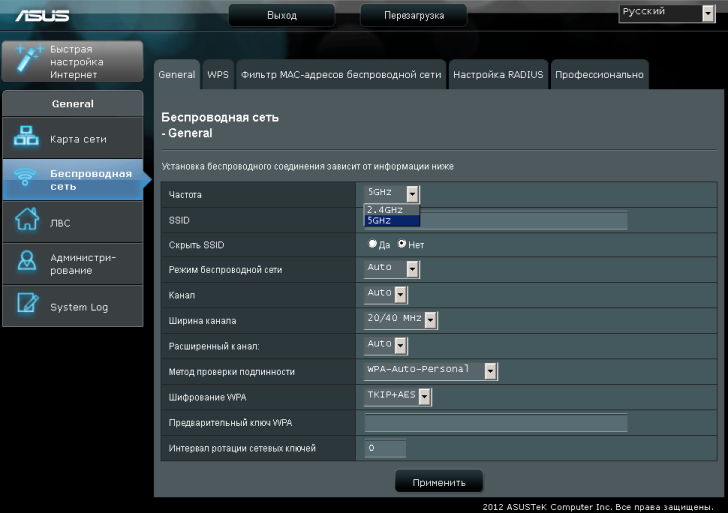Viewport: 728px width, 513px height.
Task: Select Нет for hide SSID
Action: click(x=402, y=244)
